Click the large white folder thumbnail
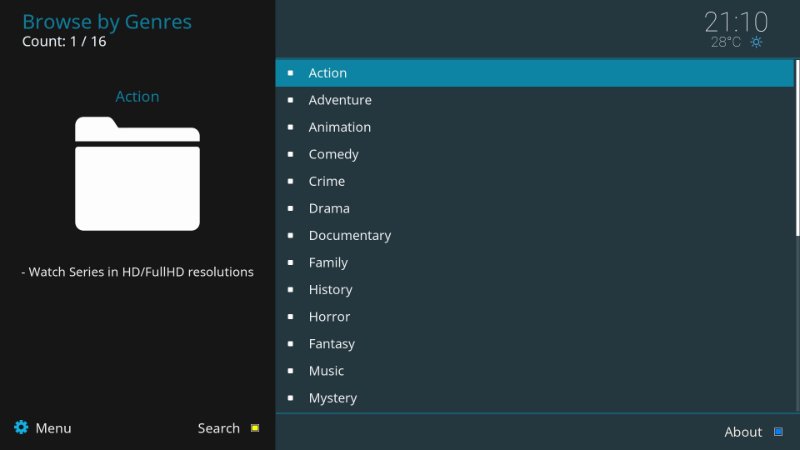This screenshot has width=800, height=450. [x=137, y=173]
